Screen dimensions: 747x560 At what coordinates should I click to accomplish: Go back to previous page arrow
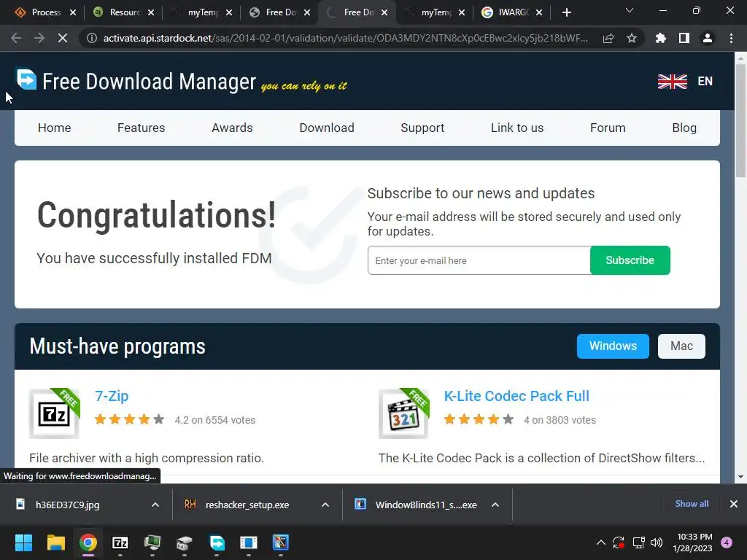tap(16, 38)
